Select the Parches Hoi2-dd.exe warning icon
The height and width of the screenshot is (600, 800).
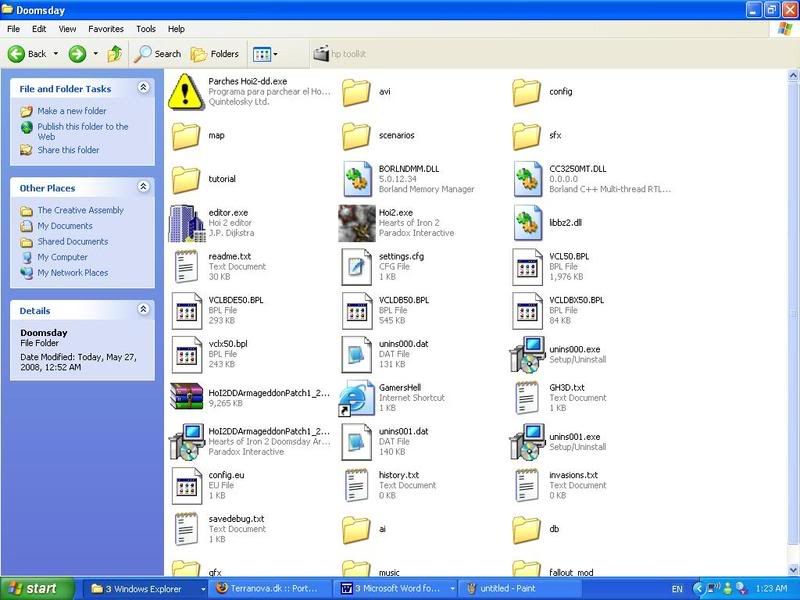point(187,91)
